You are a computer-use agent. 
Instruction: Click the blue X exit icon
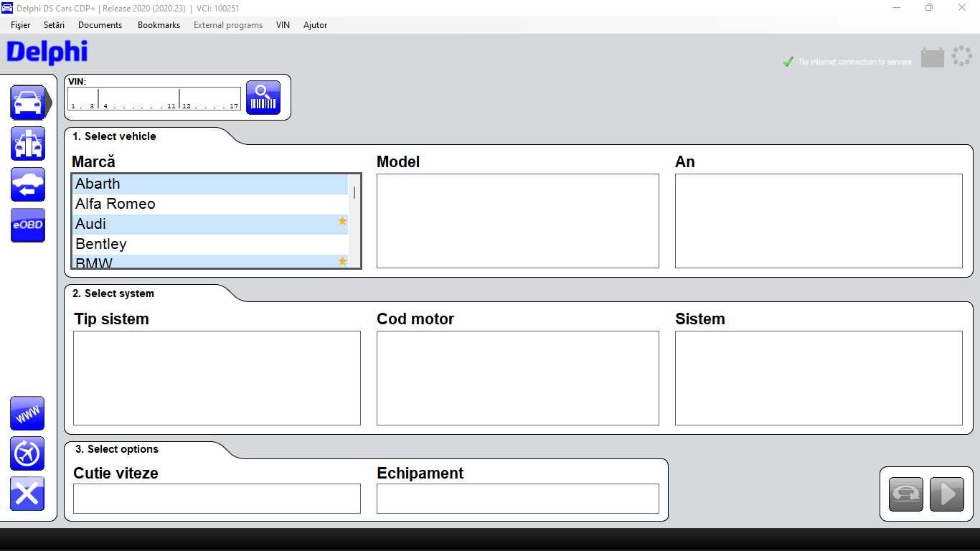click(27, 494)
